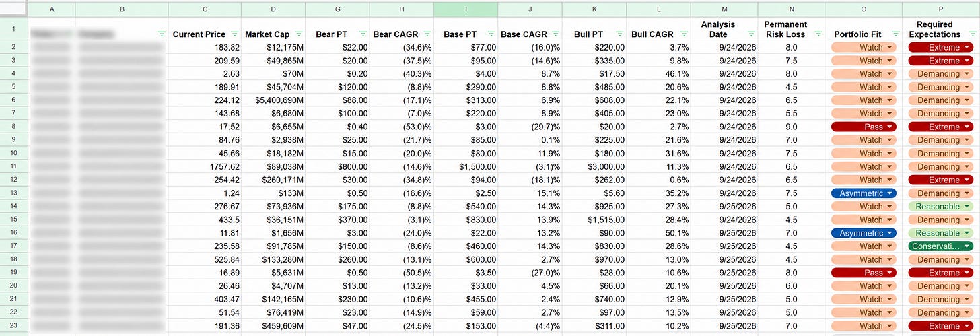Image resolution: width=980 pixels, height=336 pixels.
Task: Click the Portfolio Fit filter icon
Action: click(895, 34)
